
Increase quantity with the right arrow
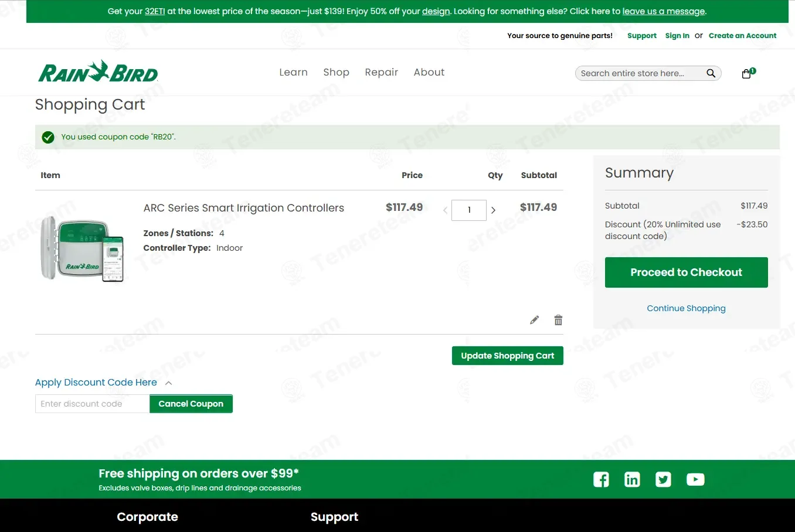click(493, 210)
